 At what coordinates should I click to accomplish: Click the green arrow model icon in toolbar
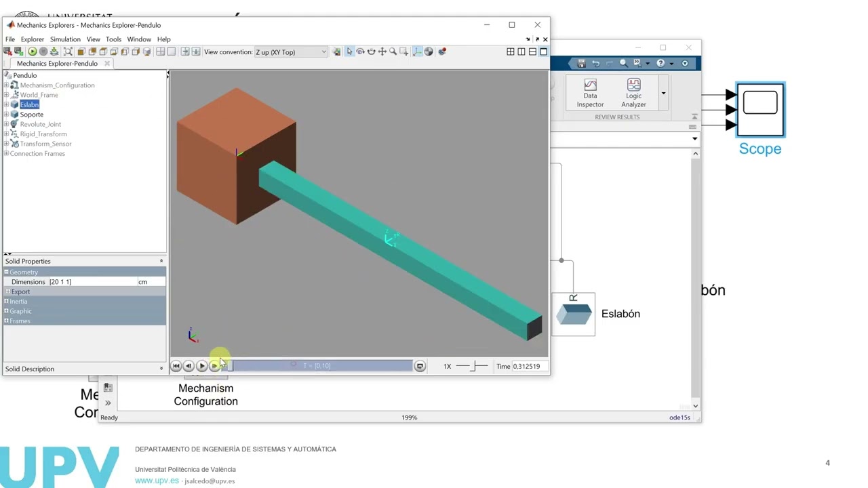click(19, 52)
